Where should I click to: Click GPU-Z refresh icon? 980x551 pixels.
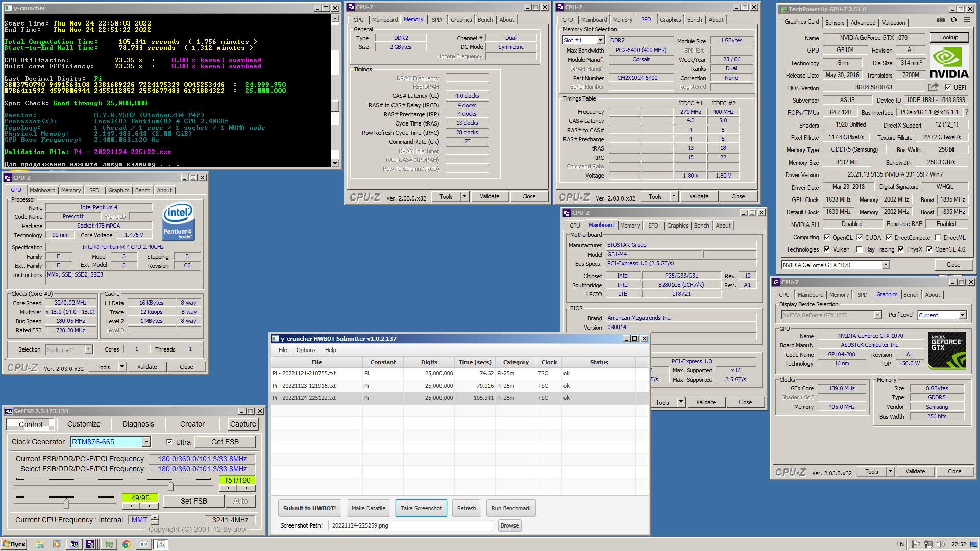(953, 20)
